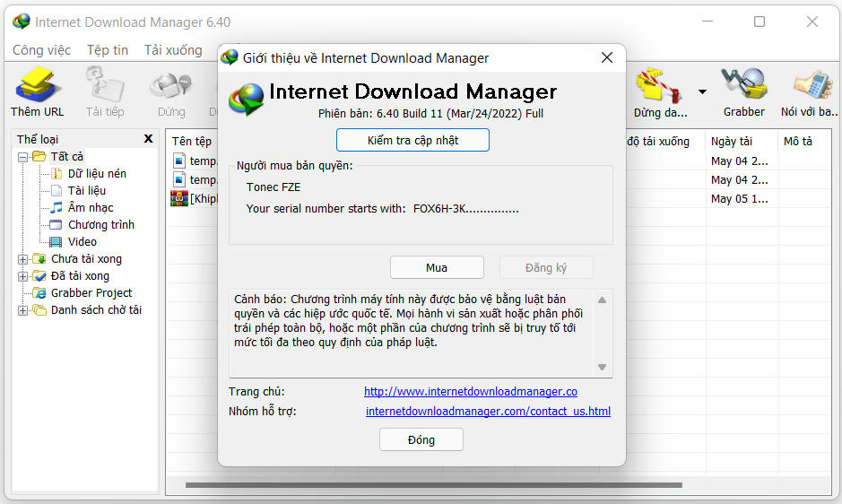
Task: Click the Mua button
Action: [437, 267]
